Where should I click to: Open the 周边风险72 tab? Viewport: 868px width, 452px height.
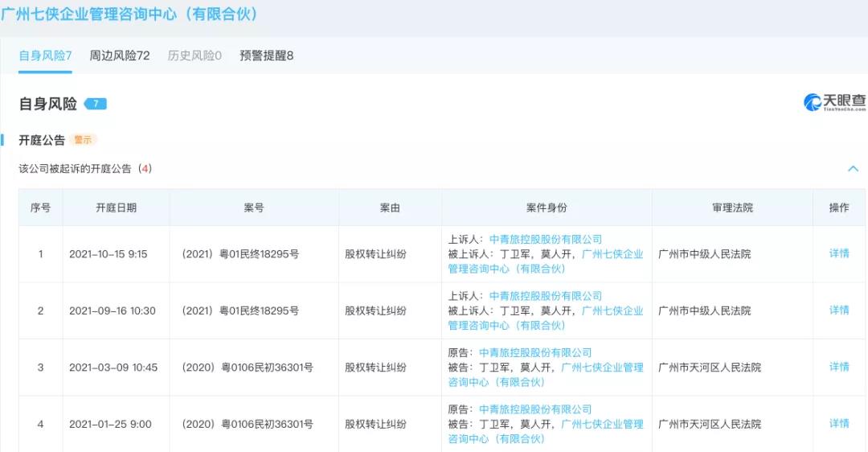tap(120, 55)
